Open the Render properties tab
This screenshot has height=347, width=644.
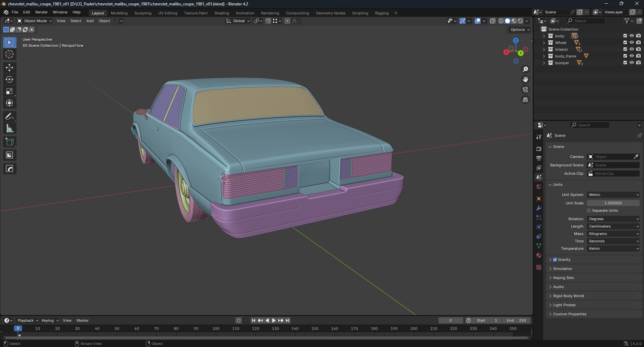pos(539,149)
